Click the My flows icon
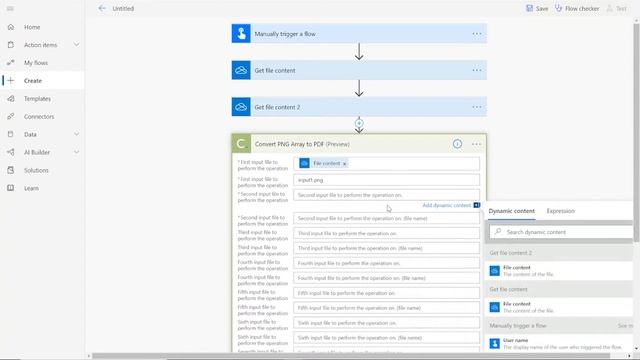Image resolution: width=640 pixels, height=360 pixels. pyautogui.click(x=11, y=62)
